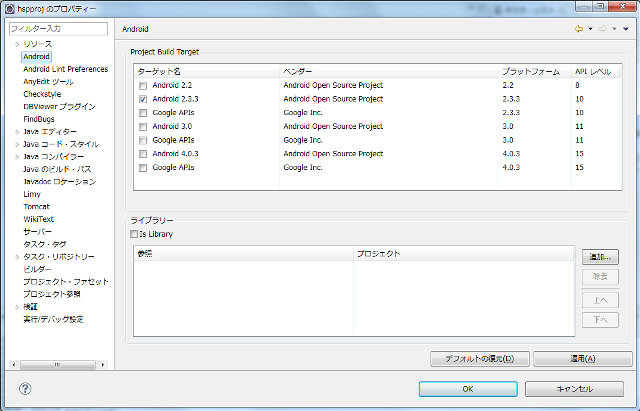640x411 pixels.
Task: Open the help question mark icon
Action: pos(25,388)
